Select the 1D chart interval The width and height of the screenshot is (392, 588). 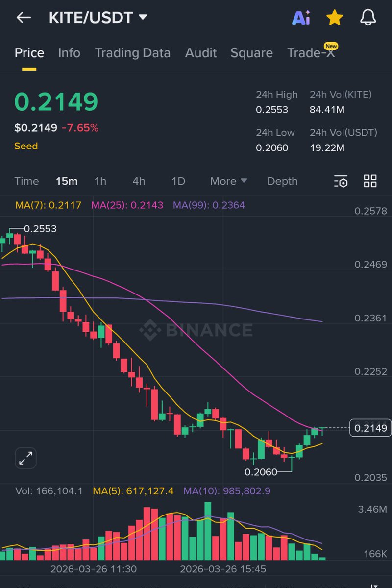(178, 181)
